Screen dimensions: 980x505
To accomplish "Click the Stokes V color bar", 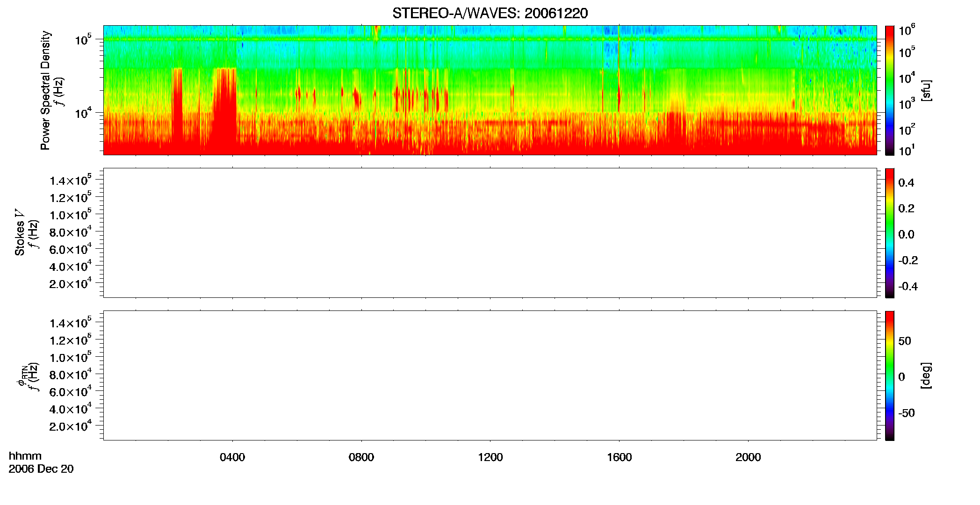I will coord(890,233).
